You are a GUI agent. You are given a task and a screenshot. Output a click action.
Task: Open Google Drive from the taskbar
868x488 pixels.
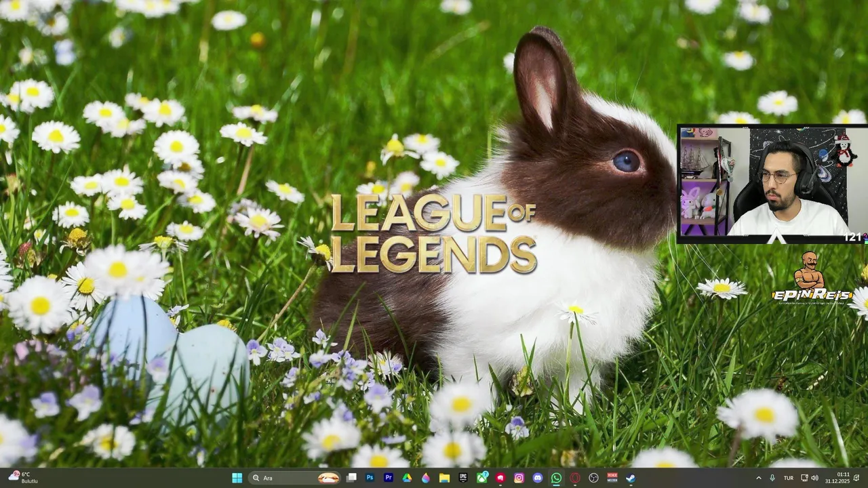(407, 478)
